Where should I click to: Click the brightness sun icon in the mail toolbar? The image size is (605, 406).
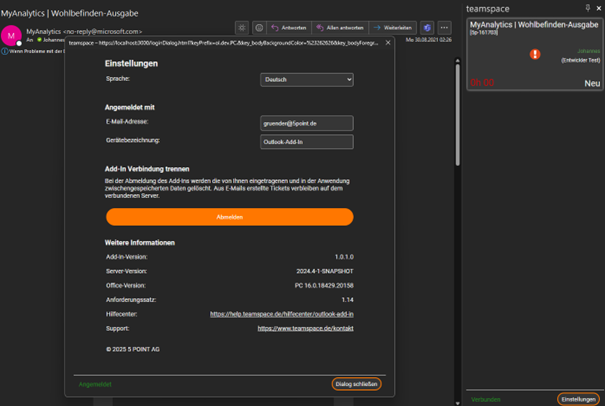[242, 28]
